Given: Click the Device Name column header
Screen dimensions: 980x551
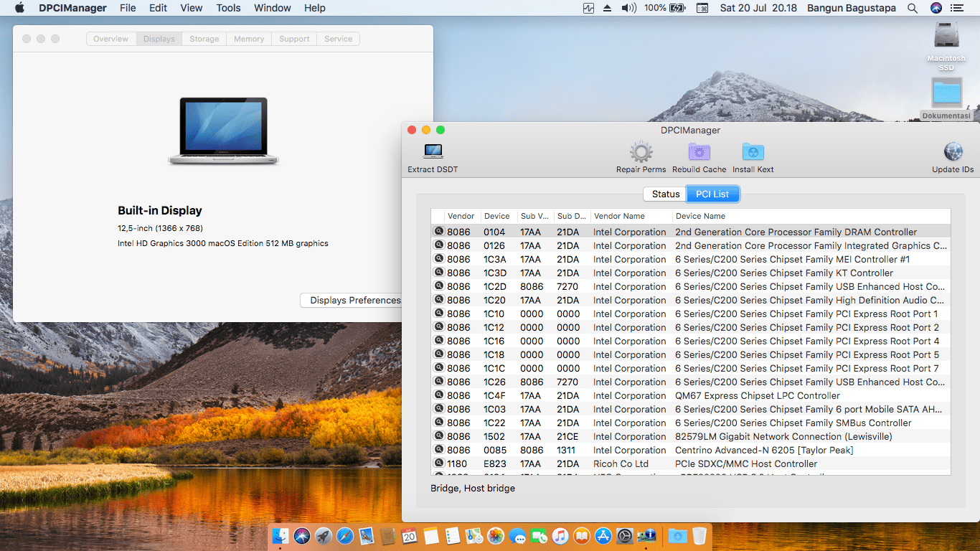Looking at the screenshot, I should pyautogui.click(x=811, y=216).
